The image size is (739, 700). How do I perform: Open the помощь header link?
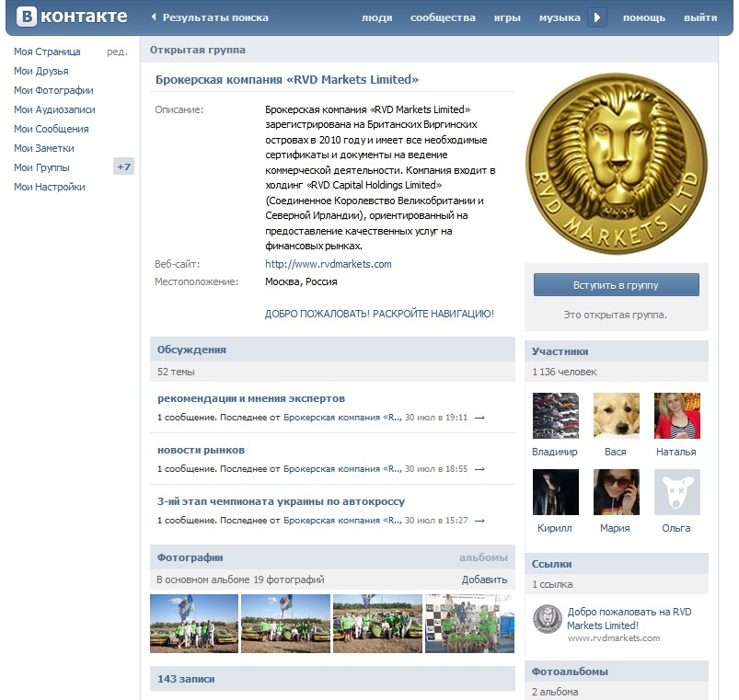tap(644, 17)
